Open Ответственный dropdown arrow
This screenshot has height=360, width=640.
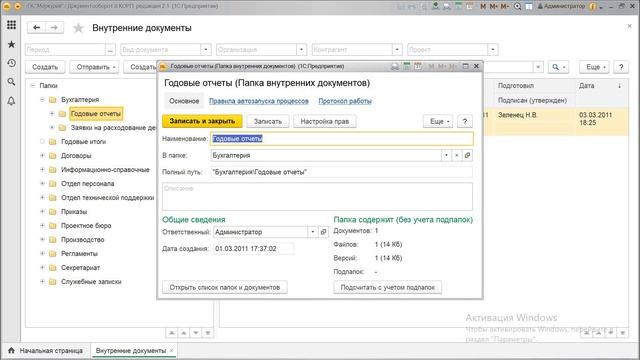click(313, 232)
